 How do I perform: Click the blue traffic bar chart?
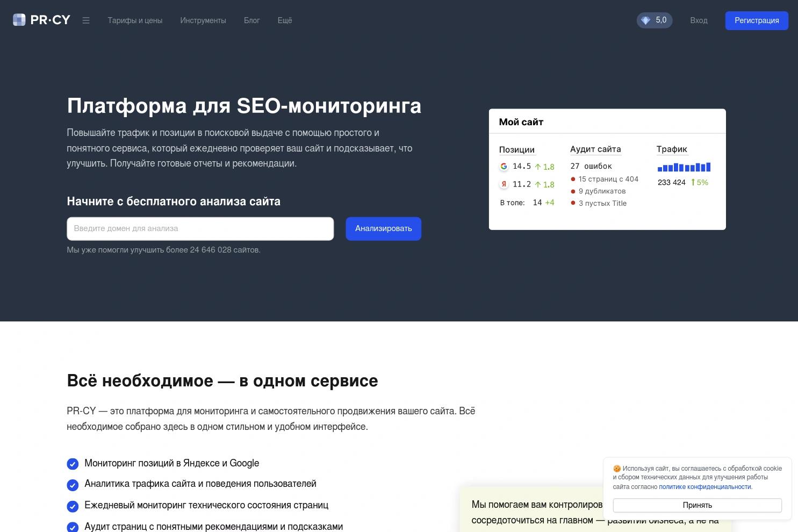[684, 167]
